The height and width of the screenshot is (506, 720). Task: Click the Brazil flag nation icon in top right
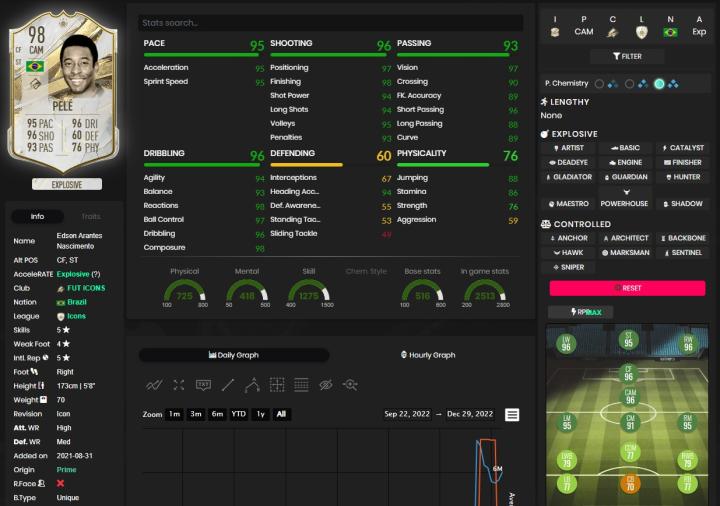[x=670, y=32]
